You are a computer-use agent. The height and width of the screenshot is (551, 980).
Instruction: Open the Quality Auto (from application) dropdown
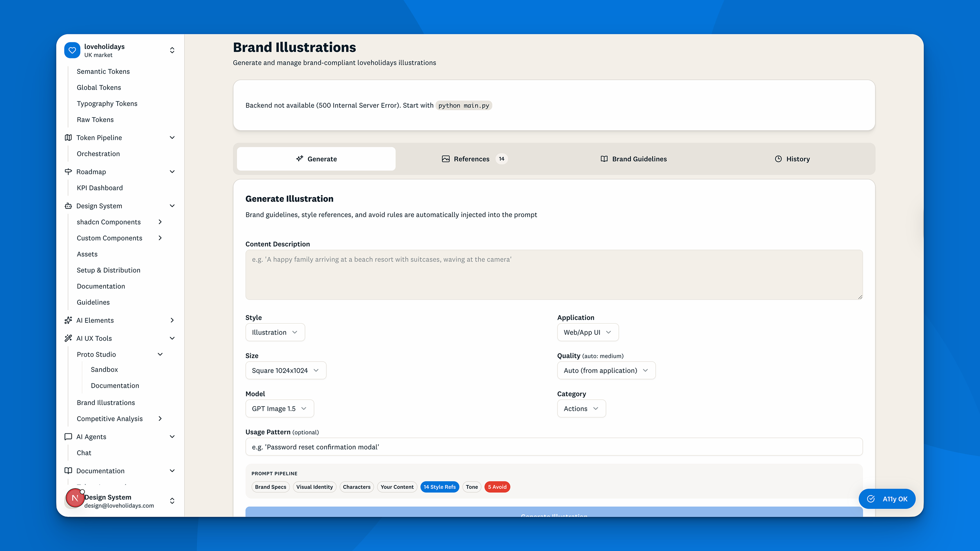[x=606, y=371]
